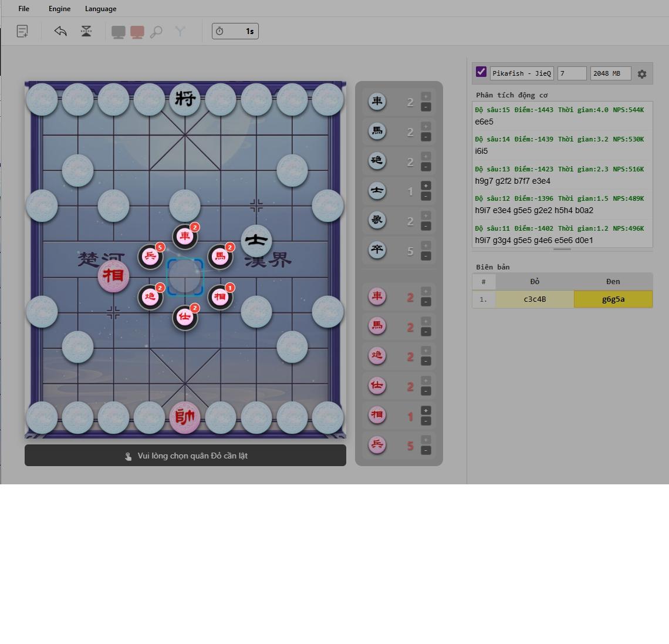Open engine settings gear icon
Image resolution: width=669 pixels, height=644 pixels.
tap(642, 74)
